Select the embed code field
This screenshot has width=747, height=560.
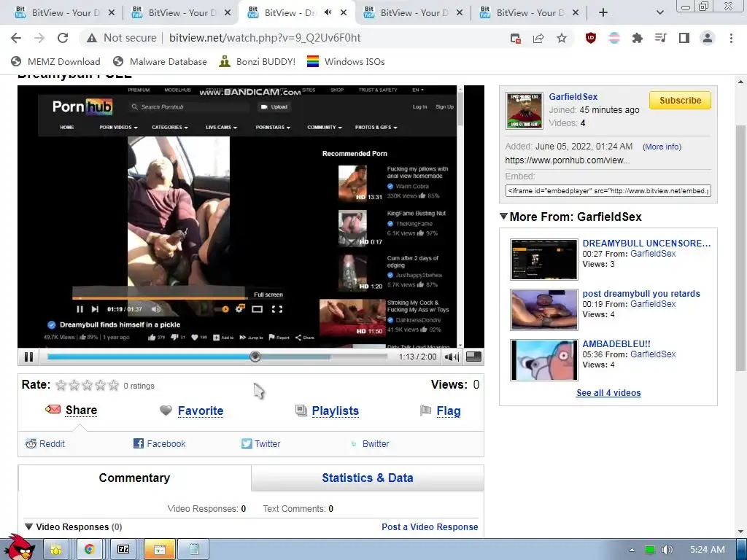click(608, 190)
